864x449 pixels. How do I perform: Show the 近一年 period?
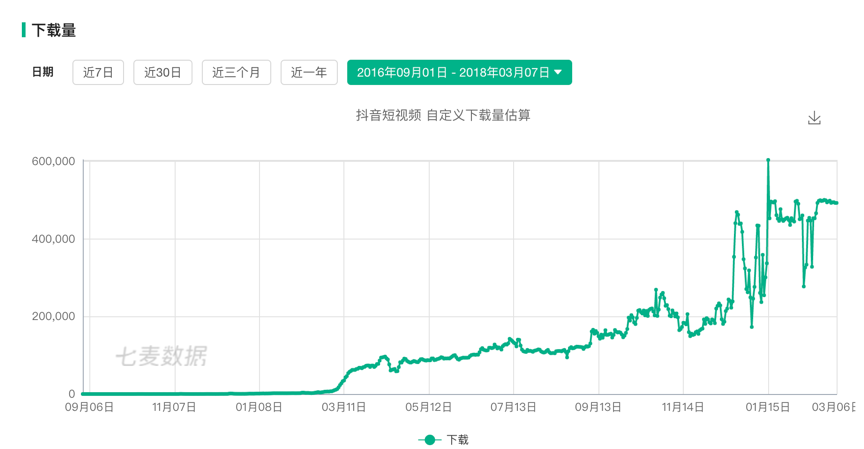pyautogui.click(x=309, y=73)
